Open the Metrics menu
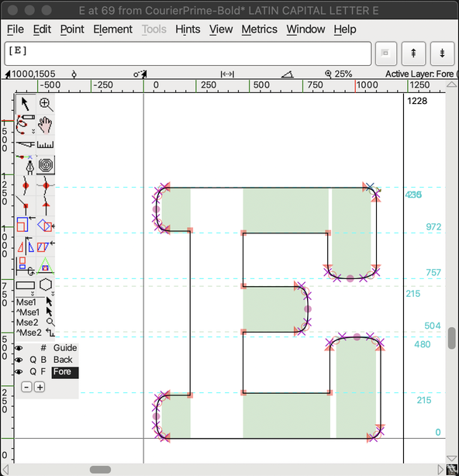Image resolution: width=459 pixels, height=476 pixels. (x=259, y=29)
